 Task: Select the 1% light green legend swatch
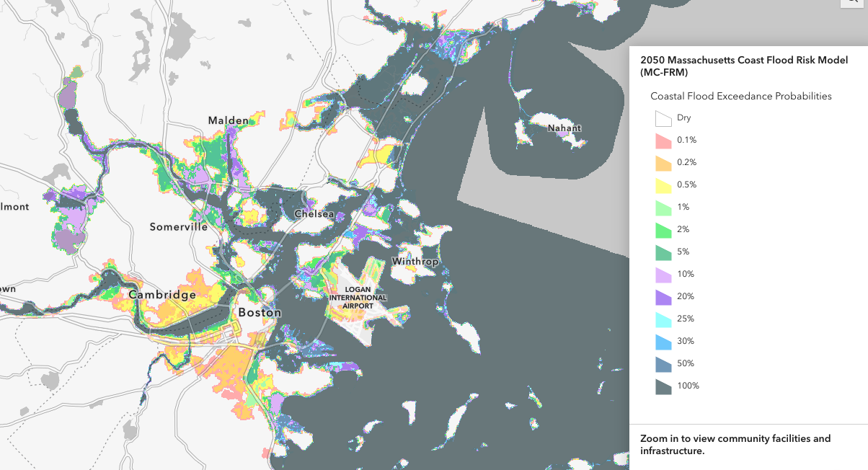(x=662, y=207)
